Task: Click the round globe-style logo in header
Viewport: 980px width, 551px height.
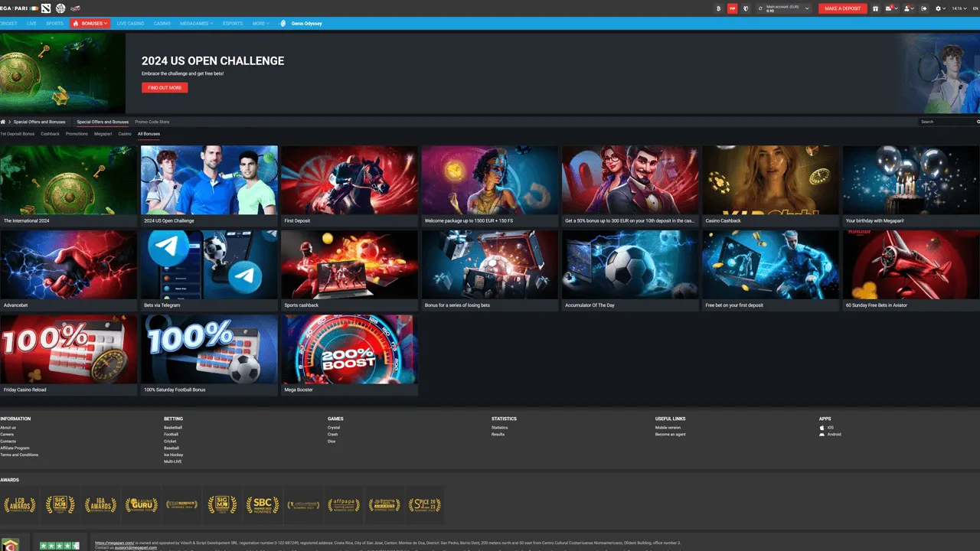Action: coord(60,8)
